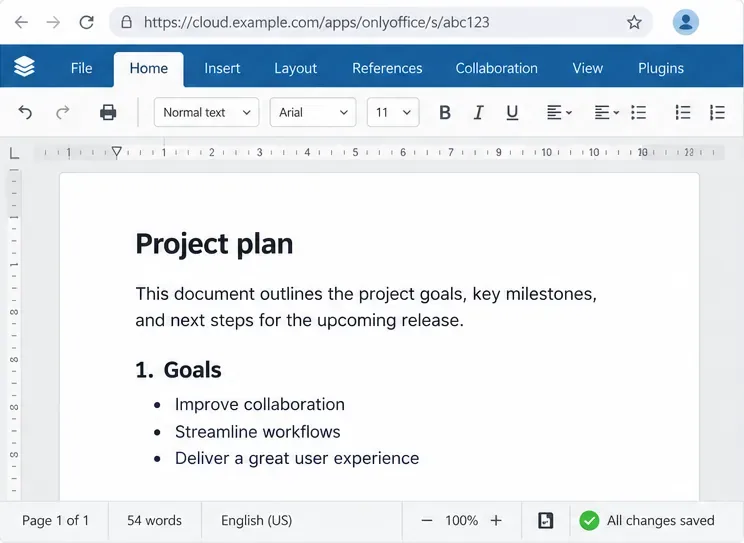Reload the page with the refresh icon

(86, 22)
